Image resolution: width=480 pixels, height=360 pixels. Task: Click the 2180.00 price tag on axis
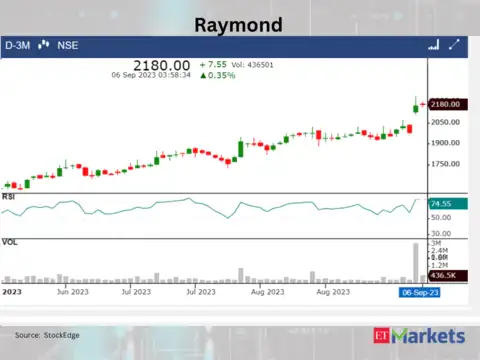click(x=448, y=104)
